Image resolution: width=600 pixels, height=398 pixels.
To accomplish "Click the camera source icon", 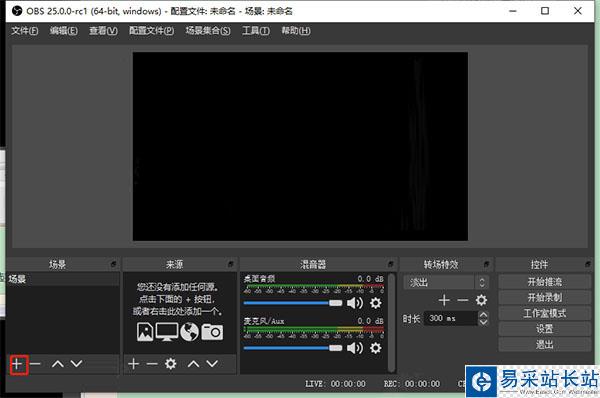I will (212, 332).
